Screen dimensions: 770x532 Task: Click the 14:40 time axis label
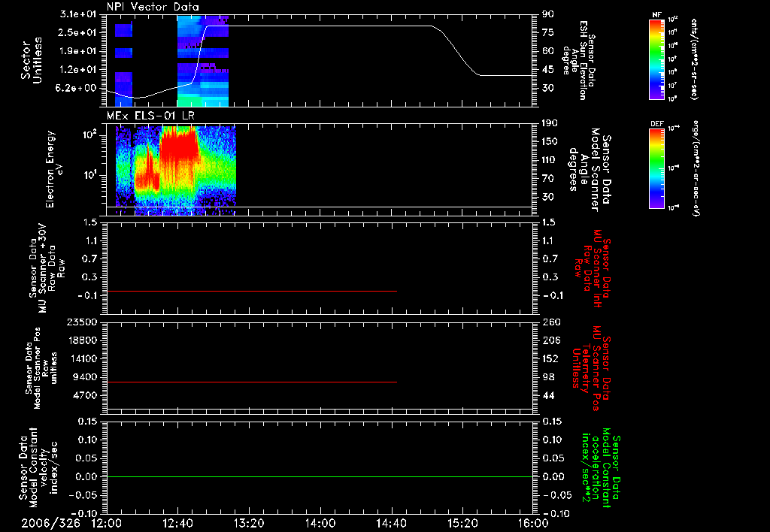[391, 523]
